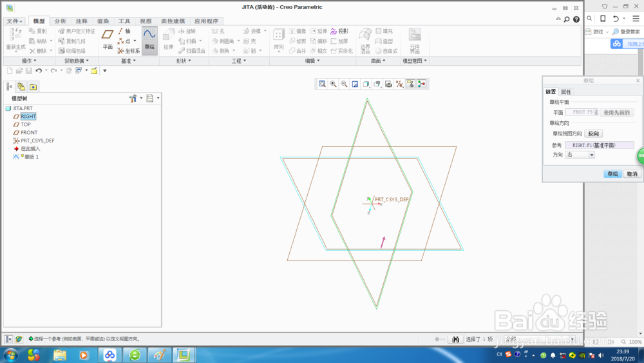Expand the 编辑 (Editing) group dropdown
The height and width of the screenshot is (363, 644).
312,61
